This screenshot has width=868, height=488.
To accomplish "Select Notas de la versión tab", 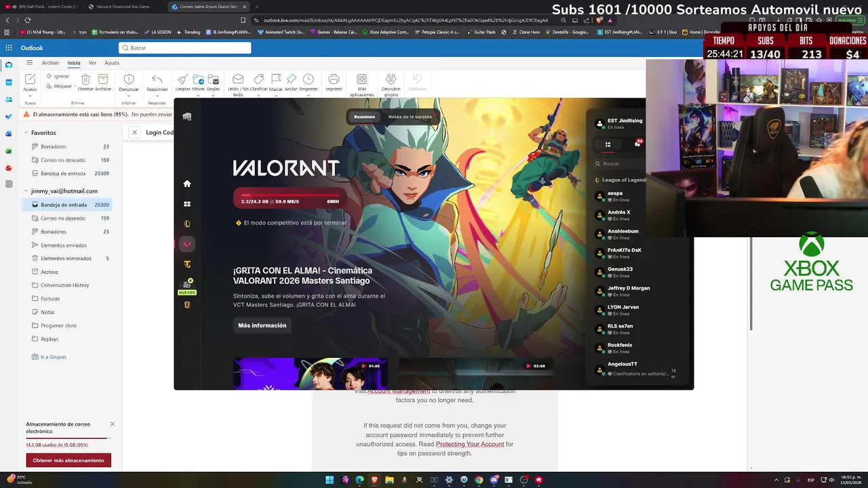I will coord(410,117).
